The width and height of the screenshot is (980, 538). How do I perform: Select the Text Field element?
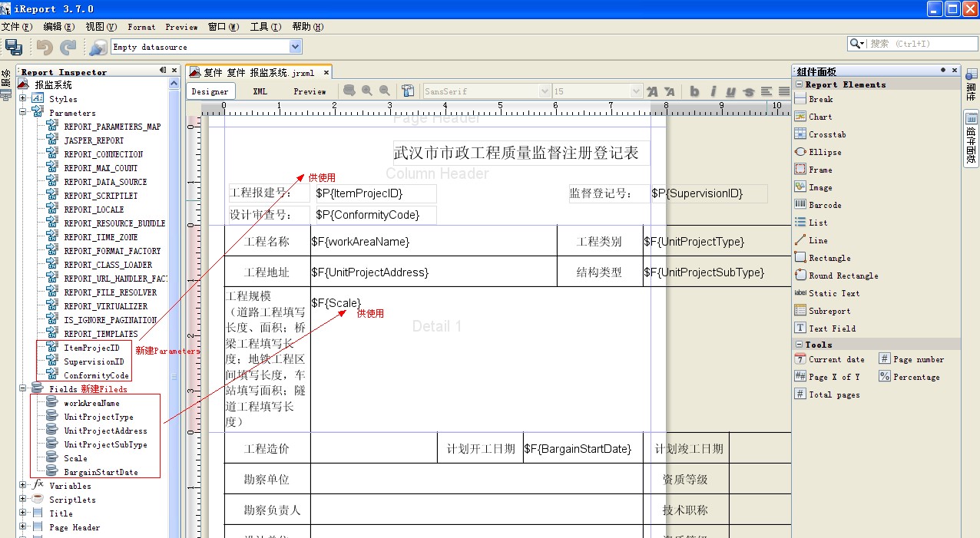coord(825,328)
